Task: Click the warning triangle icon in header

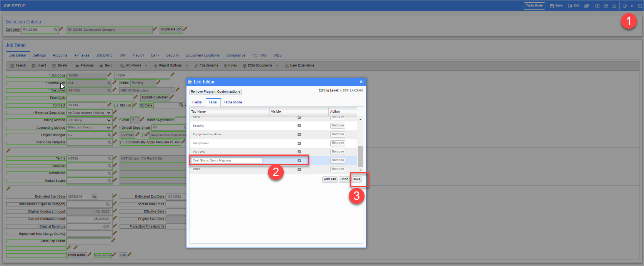Action: click(x=614, y=6)
